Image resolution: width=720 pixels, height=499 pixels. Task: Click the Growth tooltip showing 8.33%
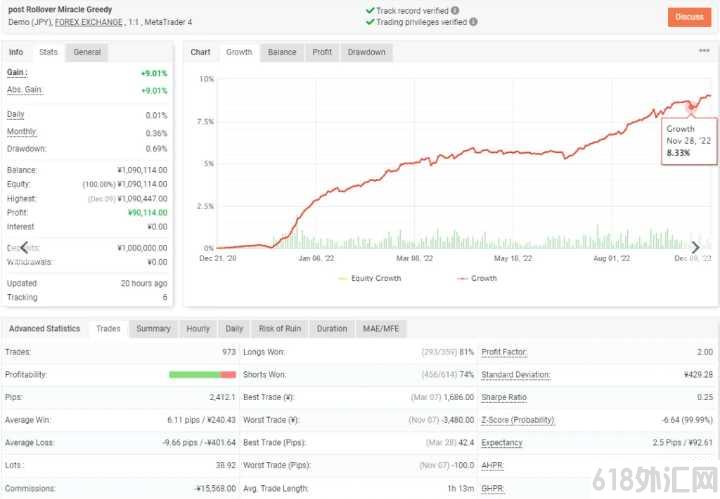(x=689, y=141)
